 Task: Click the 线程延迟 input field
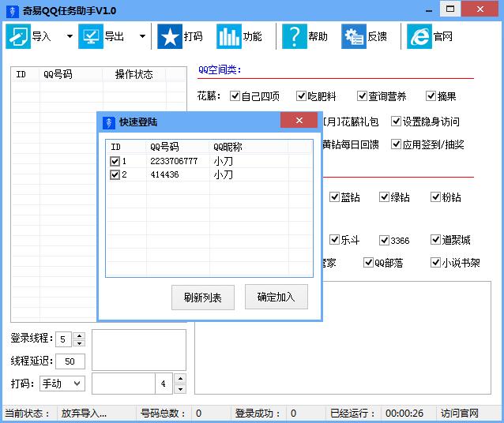coord(70,361)
